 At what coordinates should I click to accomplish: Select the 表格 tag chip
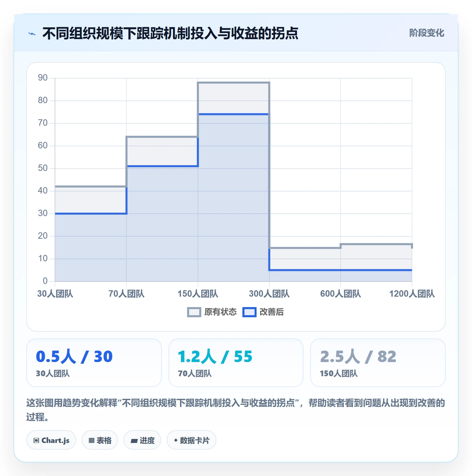point(100,440)
